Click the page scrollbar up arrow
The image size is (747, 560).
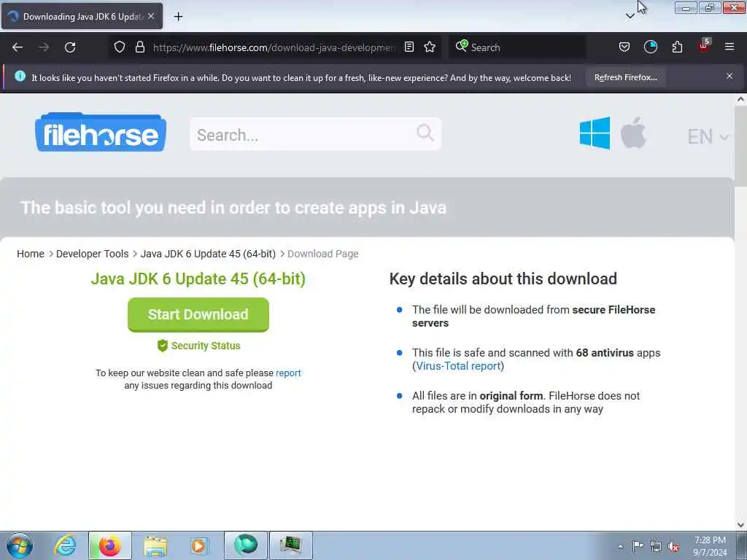(x=740, y=99)
